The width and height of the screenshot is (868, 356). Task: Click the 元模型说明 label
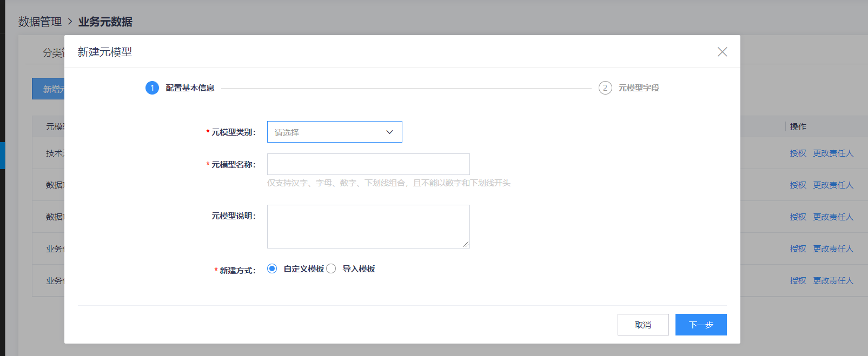click(x=234, y=216)
